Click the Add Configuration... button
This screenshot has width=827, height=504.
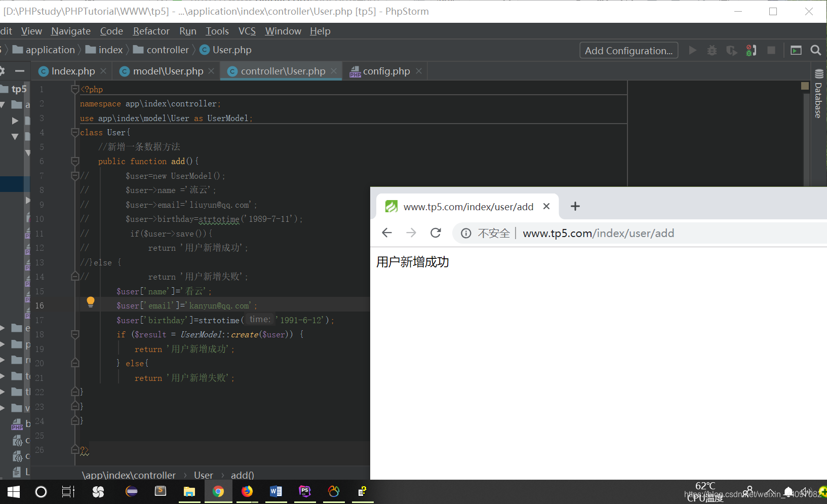click(629, 50)
